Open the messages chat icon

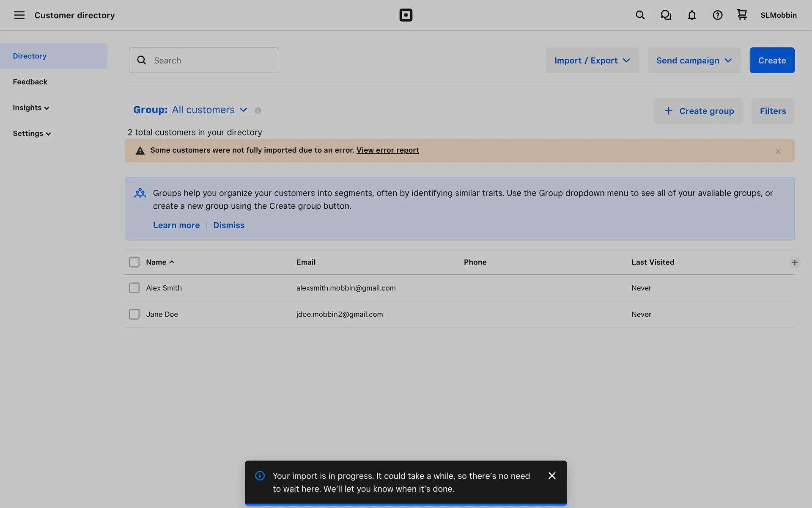(x=666, y=15)
